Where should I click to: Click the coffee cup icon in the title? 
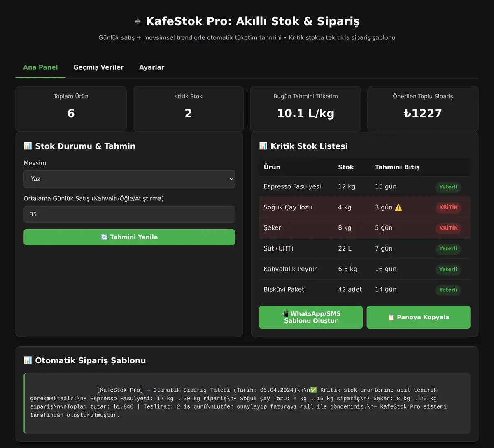point(138,21)
